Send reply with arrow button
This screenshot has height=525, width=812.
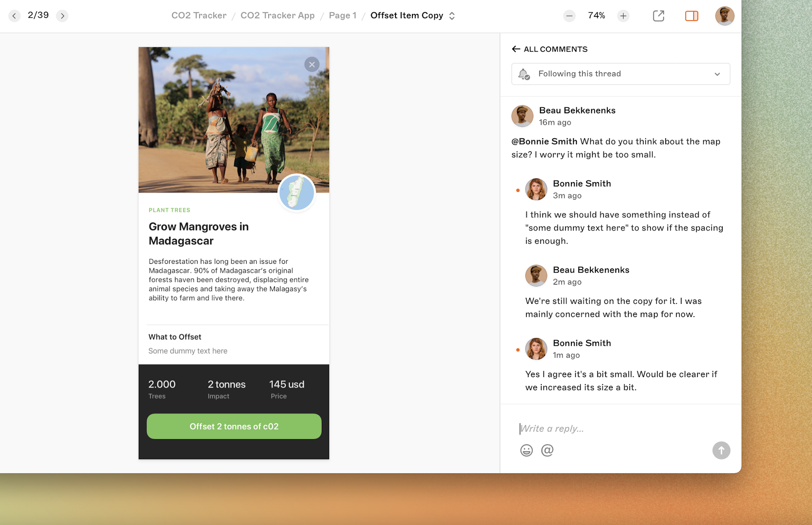(x=721, y=450)
